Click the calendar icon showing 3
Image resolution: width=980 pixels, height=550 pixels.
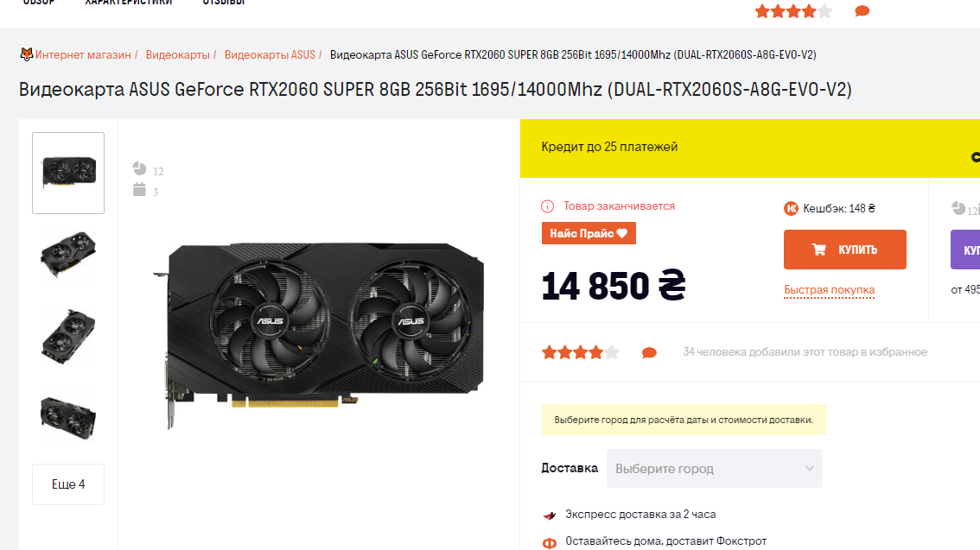(x=139, y=189)
